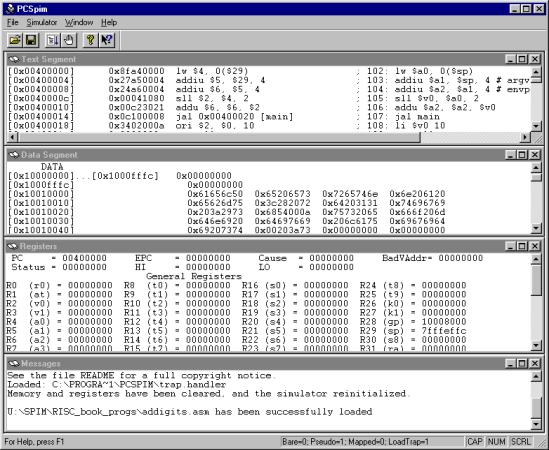Viewport: 549px width, 450px height.
Task: Maximize the Data Segment window
Action: 522,155
